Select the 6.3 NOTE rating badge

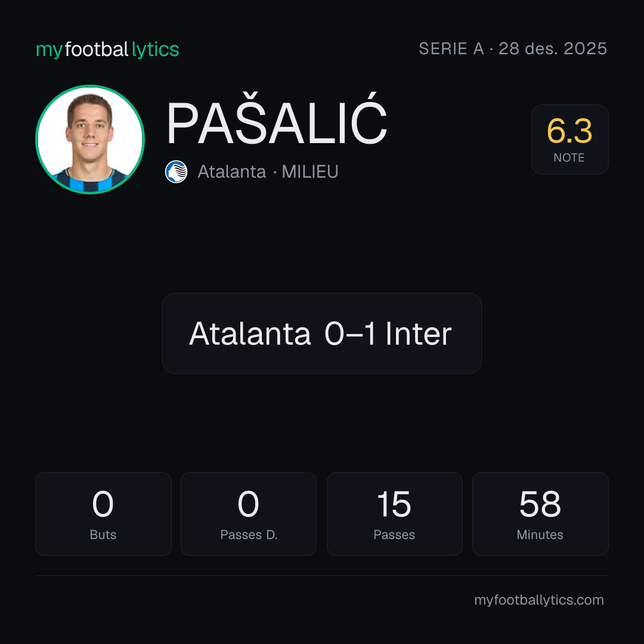click(x=569, y=139)
